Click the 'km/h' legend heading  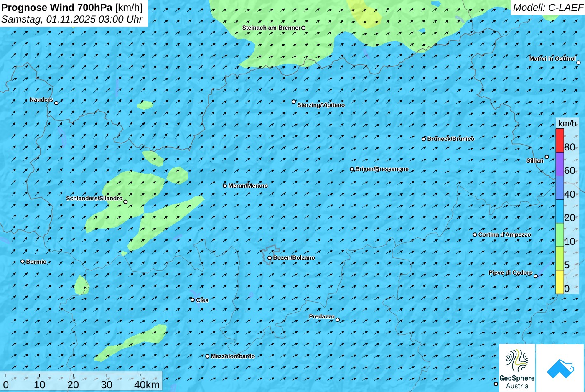point(567,123)
